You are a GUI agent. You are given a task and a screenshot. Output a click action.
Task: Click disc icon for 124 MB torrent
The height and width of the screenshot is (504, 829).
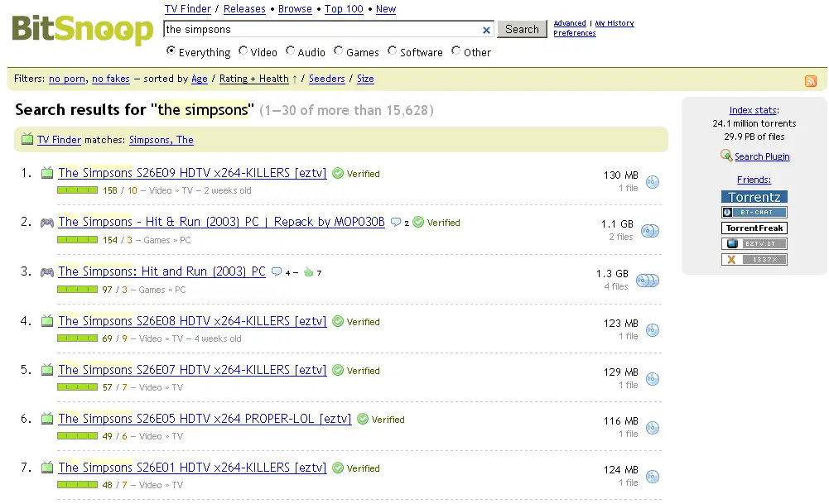(653, 477)
